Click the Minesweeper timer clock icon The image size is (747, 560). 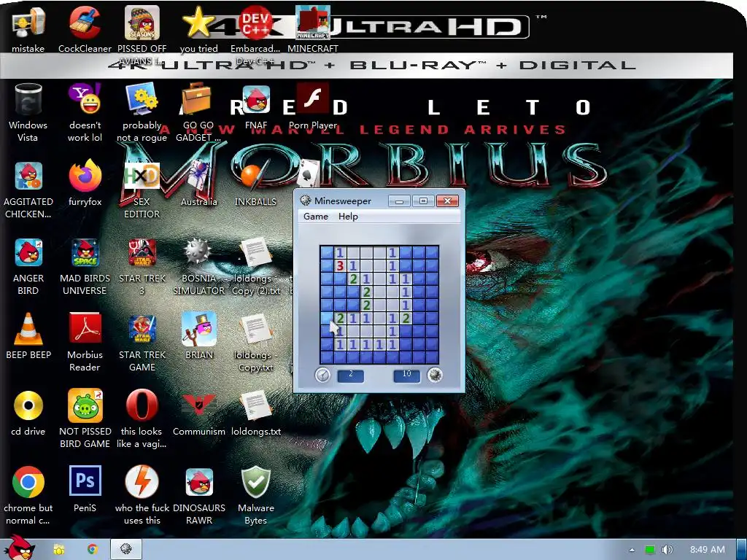(x=322, y=375)
